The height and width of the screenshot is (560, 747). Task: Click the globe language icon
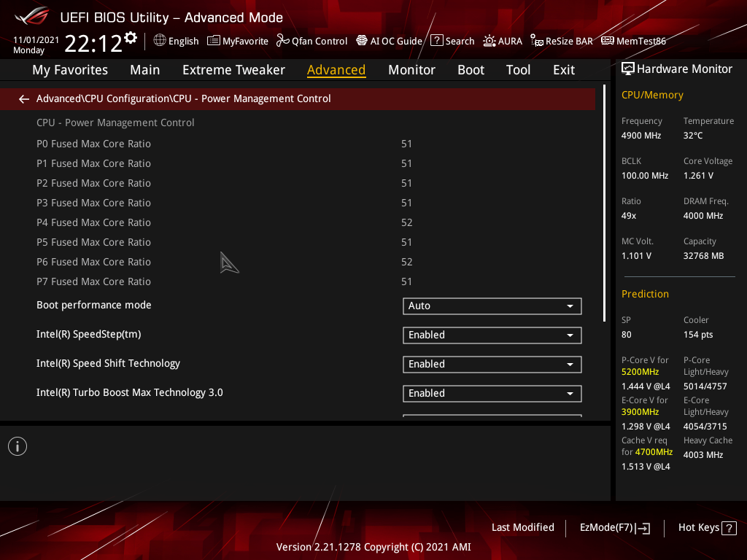160,41
